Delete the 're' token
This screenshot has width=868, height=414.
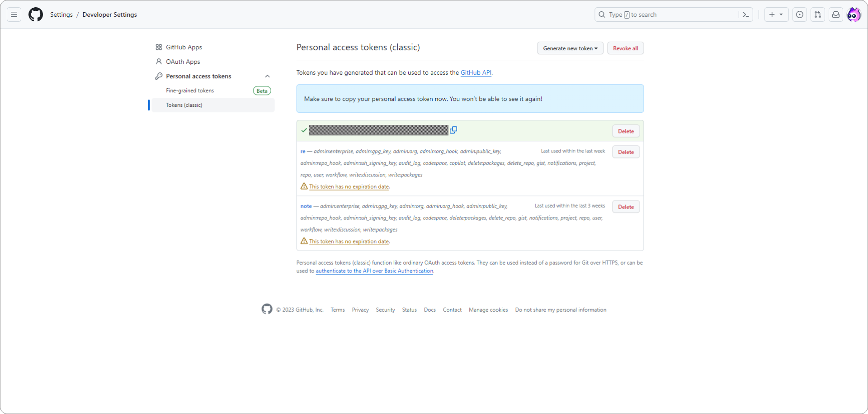(x=626, y=152)
